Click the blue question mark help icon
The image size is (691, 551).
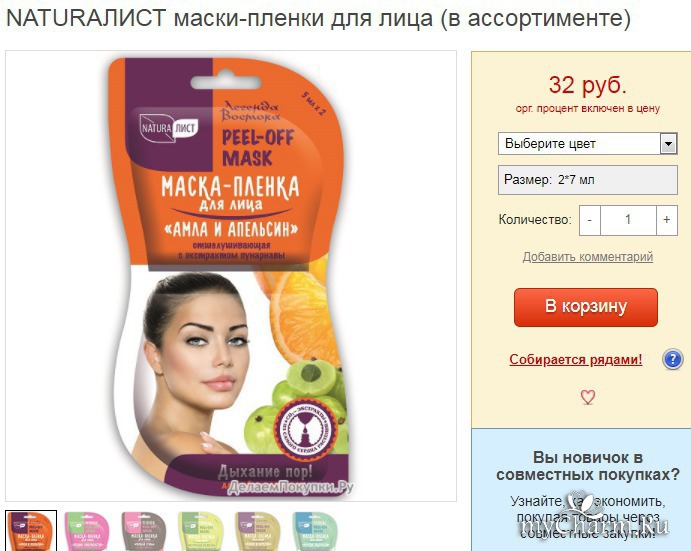coord(672,359)
